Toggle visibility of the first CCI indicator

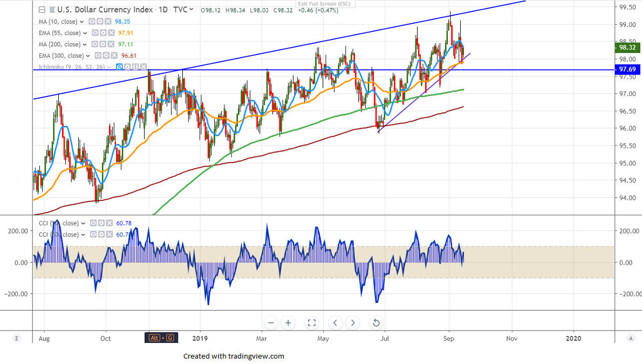[92, 223]
